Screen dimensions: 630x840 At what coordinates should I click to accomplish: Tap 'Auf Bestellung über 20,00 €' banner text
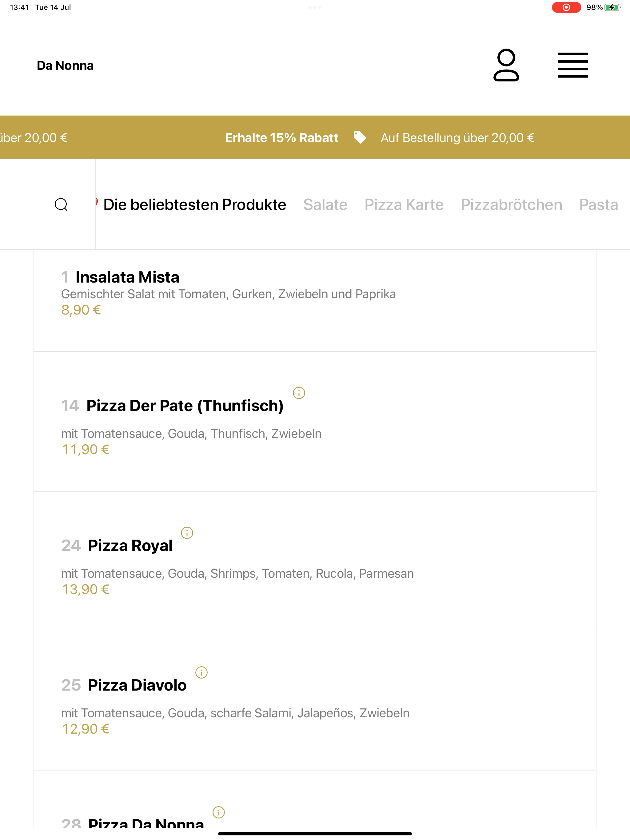(457, 137)
